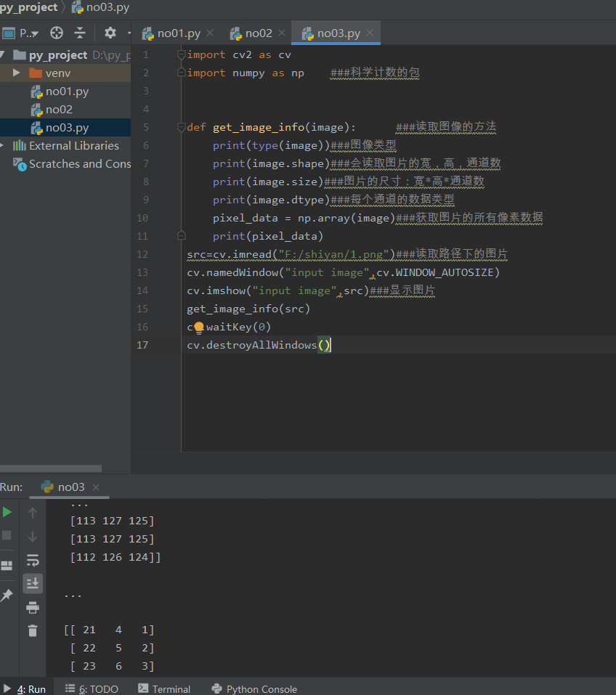This screenshot has width=616, height=695.
Task: Toggle soft-wrap in Run console
Action: tap(33, 560)
